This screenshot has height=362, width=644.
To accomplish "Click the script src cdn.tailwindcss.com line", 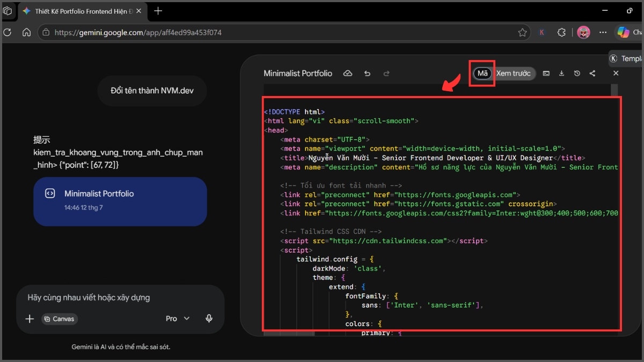I will pos(384,241).
